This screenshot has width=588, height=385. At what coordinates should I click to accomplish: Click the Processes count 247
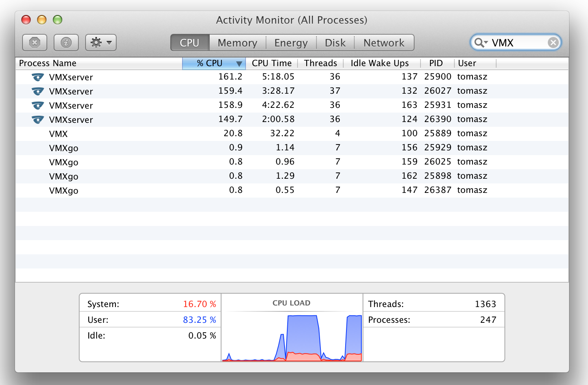(x=488, y=320)
